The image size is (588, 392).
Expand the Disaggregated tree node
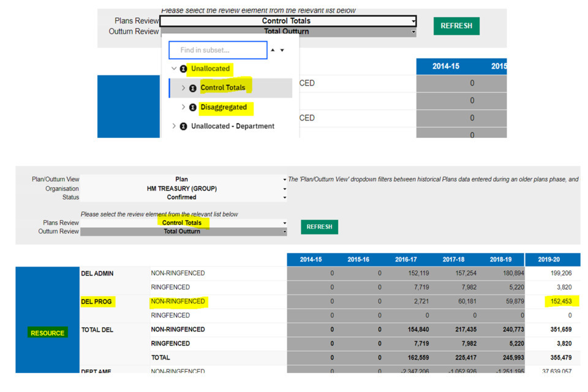(183, 108)
